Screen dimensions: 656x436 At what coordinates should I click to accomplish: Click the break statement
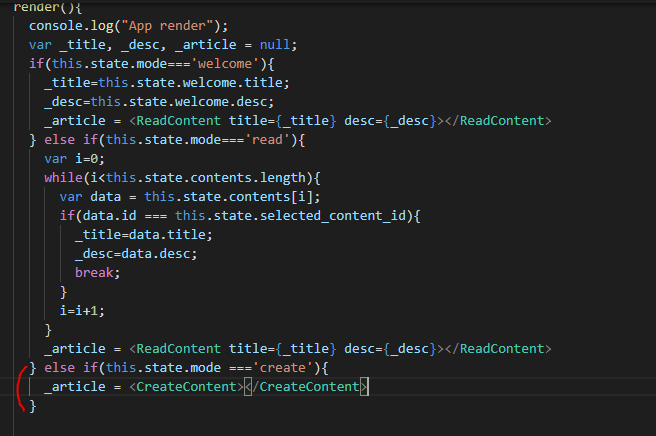pos(97,273)
